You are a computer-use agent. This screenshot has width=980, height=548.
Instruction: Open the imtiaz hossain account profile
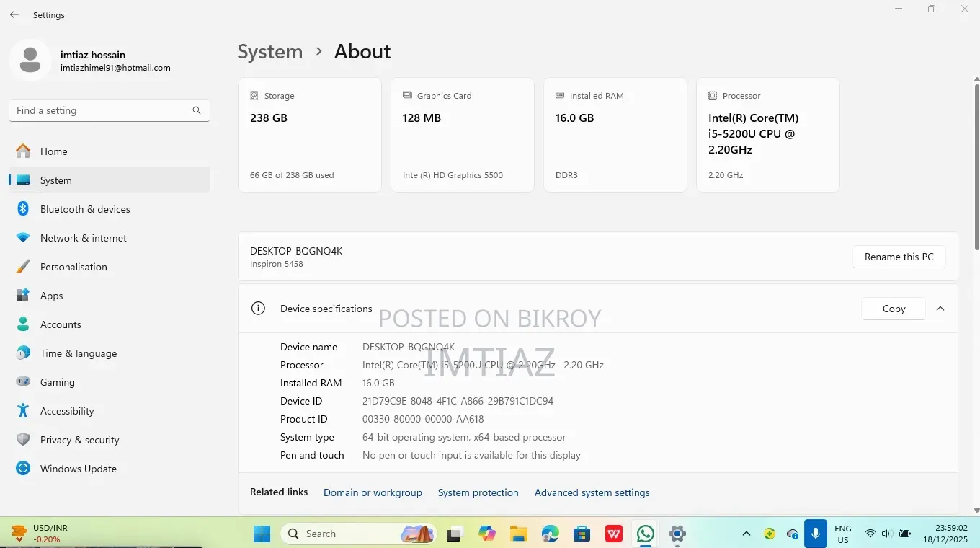coord(91,61)
